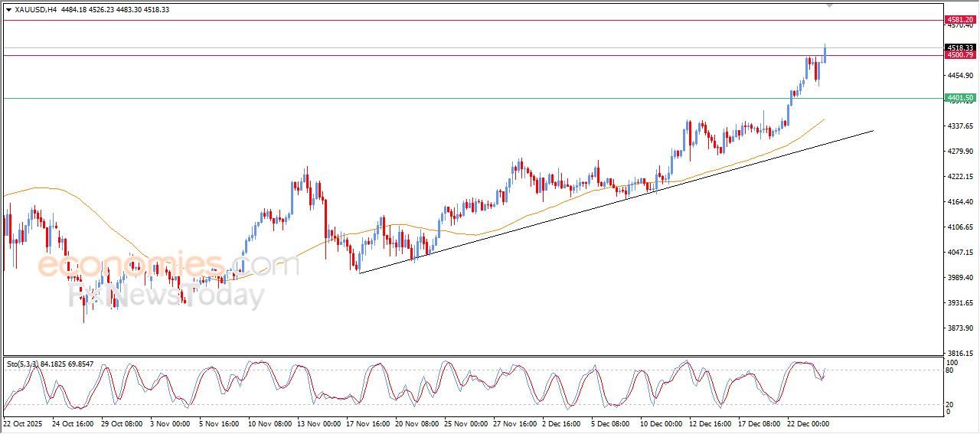Select the red 4581.20 price level tag

coord(959,19)
